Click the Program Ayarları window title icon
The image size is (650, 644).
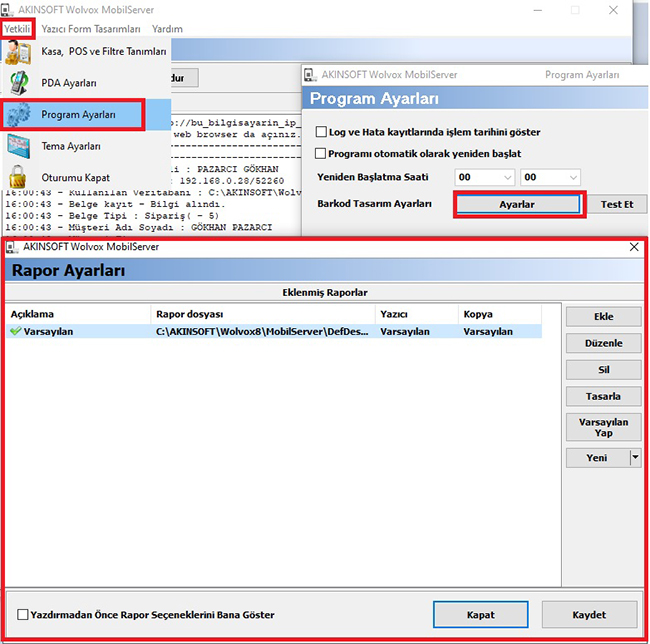click(x=310, y=75)
